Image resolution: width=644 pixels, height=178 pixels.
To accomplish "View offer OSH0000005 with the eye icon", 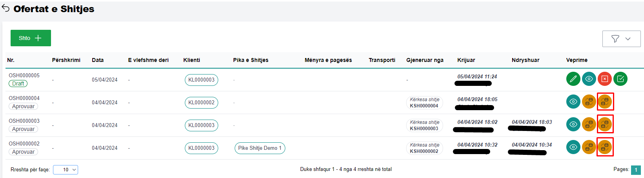I will tap(589, 79).
